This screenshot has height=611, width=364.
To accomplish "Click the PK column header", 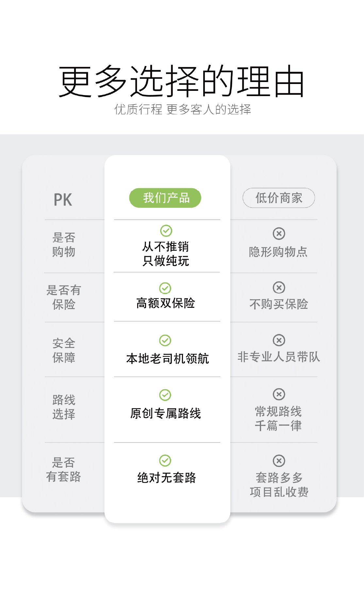I will (x=63, y=200).
